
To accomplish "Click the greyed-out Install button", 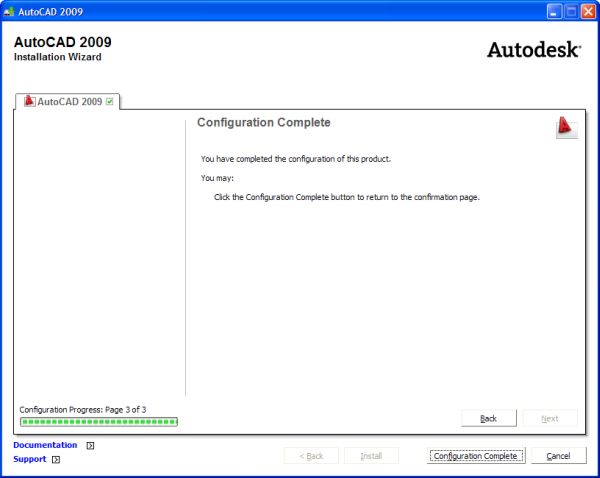I will tap(371, 455).
